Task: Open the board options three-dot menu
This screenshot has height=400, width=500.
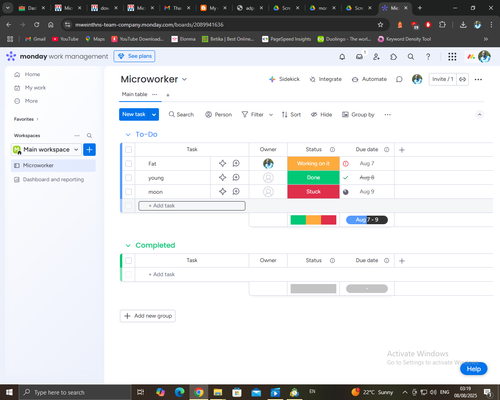Action: [478, 79]
